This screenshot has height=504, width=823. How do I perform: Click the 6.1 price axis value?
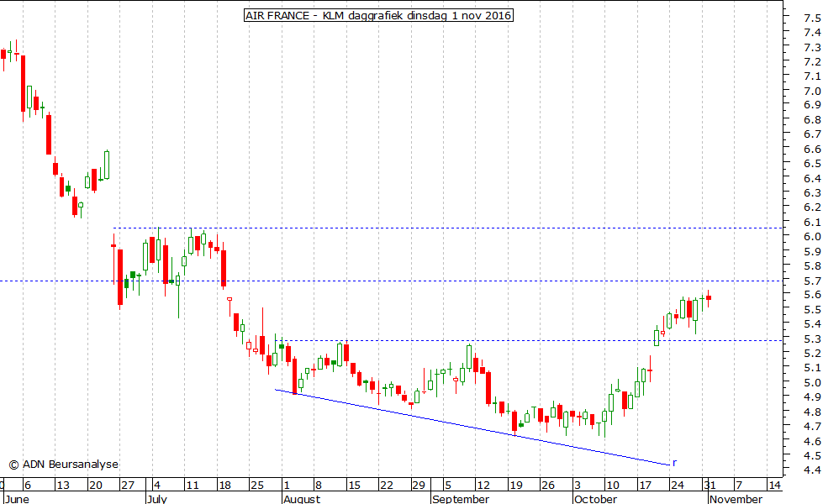[x=812, y=223]
